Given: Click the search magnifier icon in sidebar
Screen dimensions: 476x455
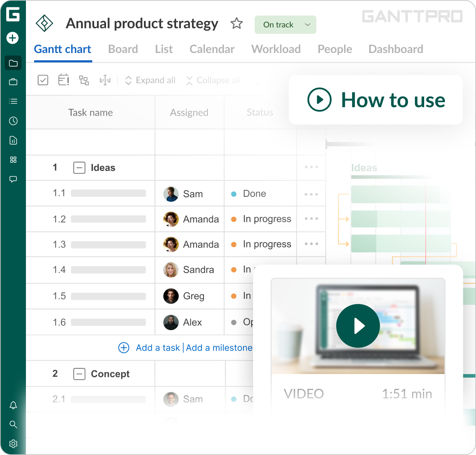Looking at the screenshot, I should (13, 424).
